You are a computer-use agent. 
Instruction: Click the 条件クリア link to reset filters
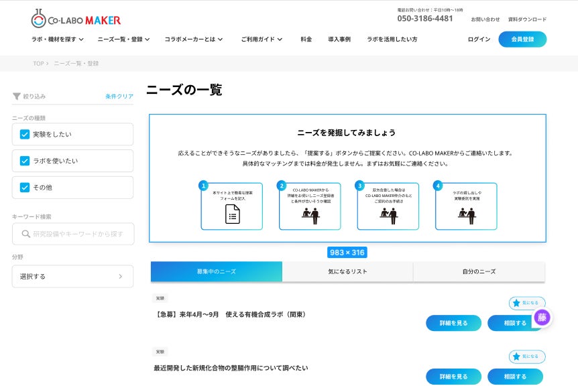118,96
